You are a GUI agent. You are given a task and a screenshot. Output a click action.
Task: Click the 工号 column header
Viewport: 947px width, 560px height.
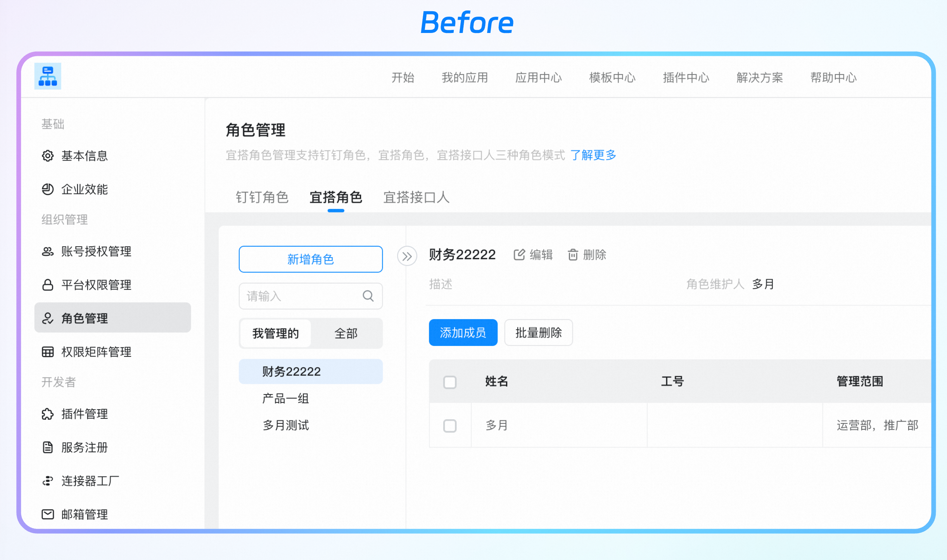[672, 381]
